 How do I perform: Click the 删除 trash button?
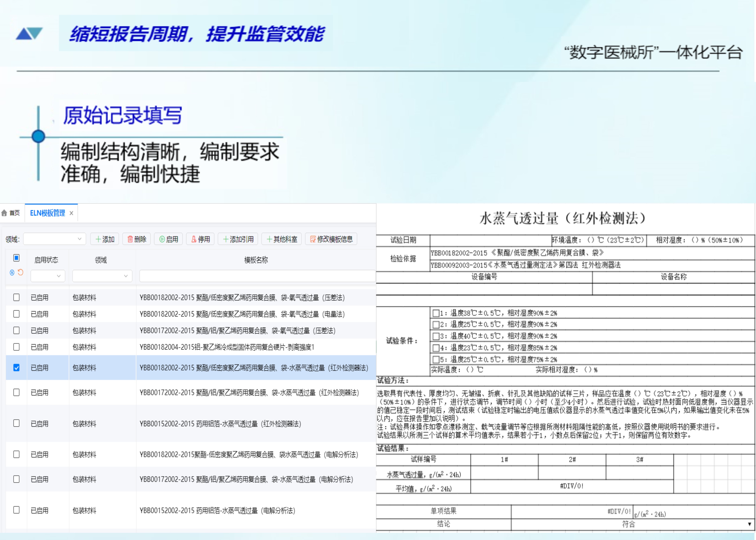coord(137,239)
